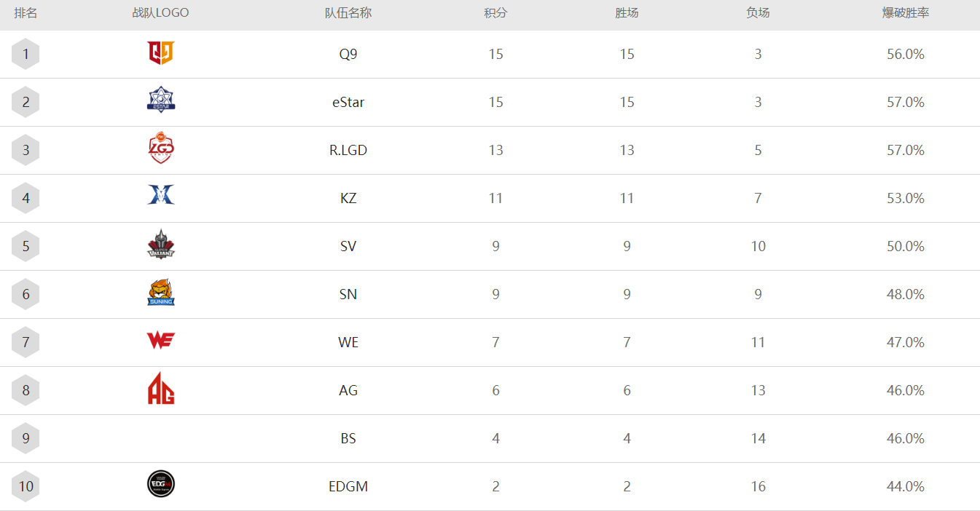Image resolution: width=980 pixels, height=511 pixels.
Task: Click the 胜场 column header
Action: coord(627,13)
